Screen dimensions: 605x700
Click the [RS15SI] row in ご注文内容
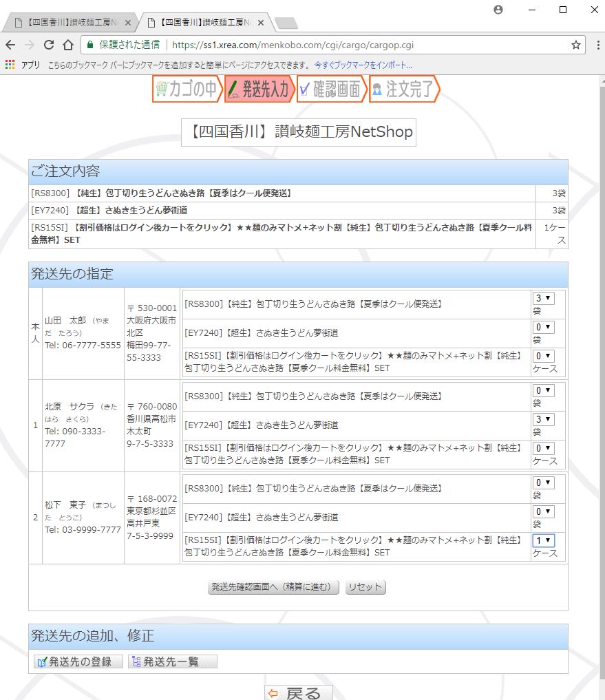(x=298, y=234)
